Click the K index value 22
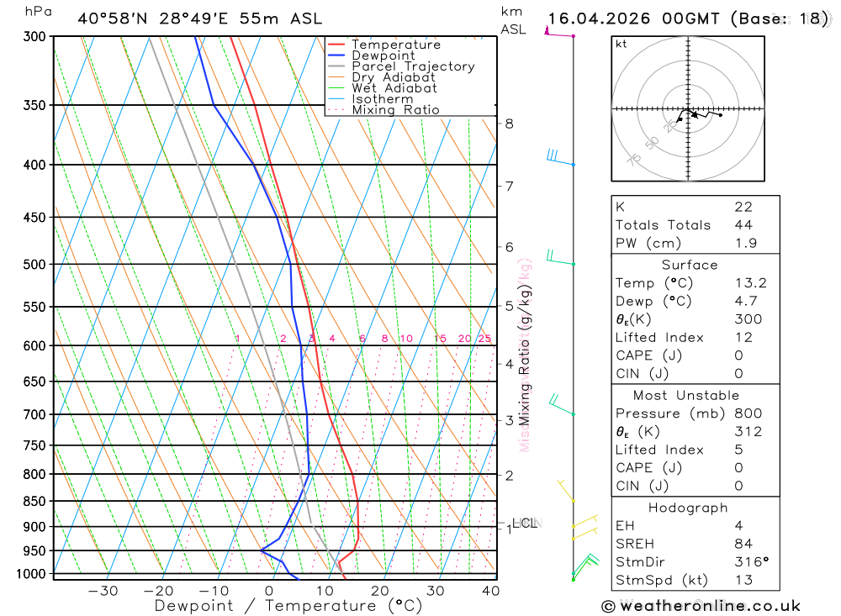The height and width of the screenshot is (616, 841). point(743,207)
